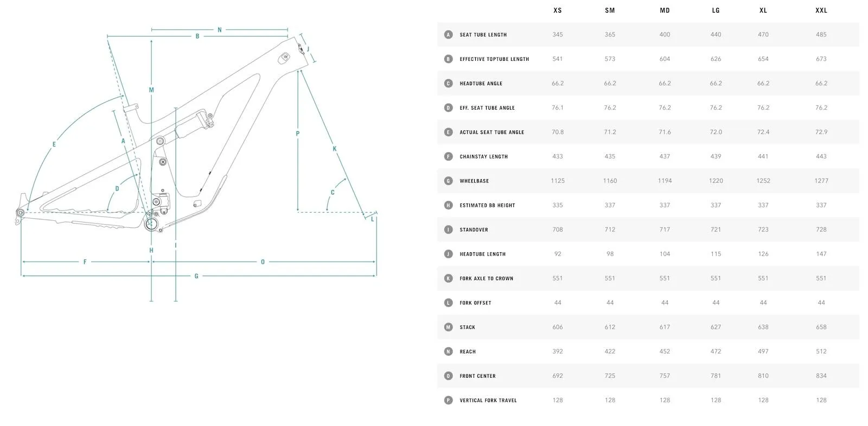This screenshot has height=426, width=868.
Task: Click the Estimated BB Height row label
Action: click(487, 206)
